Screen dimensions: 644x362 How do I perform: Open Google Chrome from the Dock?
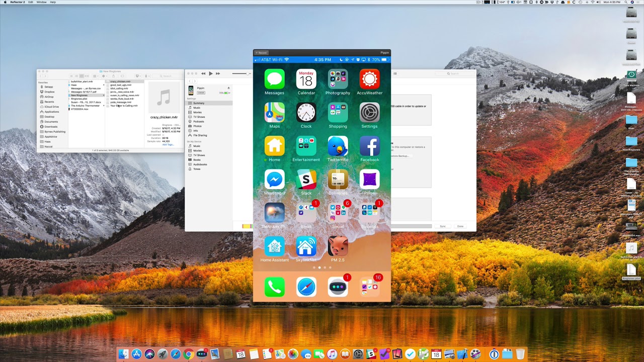(x=188, y=354)
